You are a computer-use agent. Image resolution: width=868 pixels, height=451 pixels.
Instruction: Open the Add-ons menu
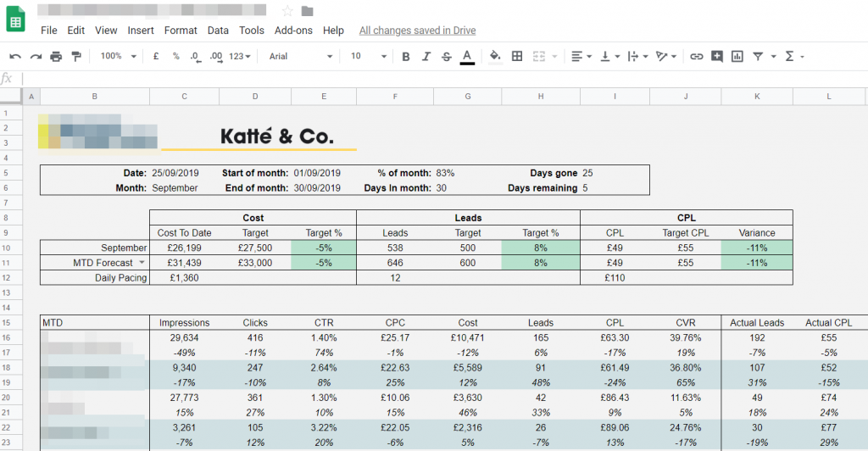pyautogui.click(x=293, y=31)
